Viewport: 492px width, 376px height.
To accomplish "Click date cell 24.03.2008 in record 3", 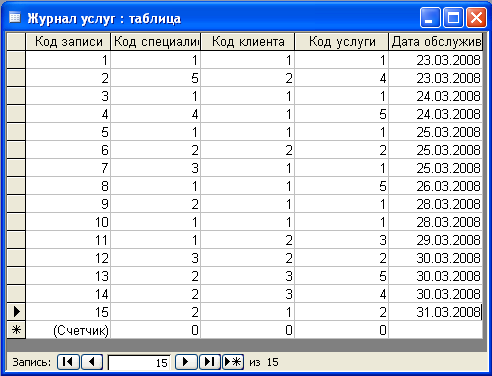I will pyautogui.click(x=436, y=96).
